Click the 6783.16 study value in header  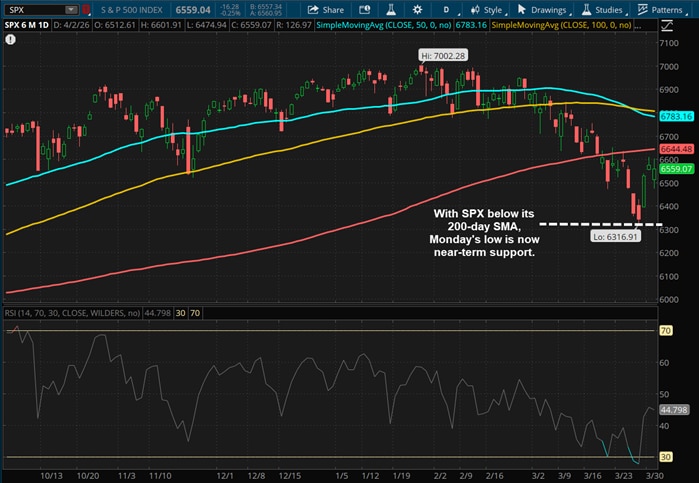(x=471, y=25)
